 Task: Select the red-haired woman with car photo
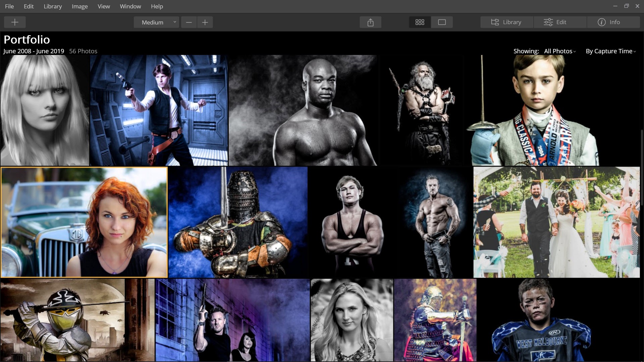coord(84,222)
